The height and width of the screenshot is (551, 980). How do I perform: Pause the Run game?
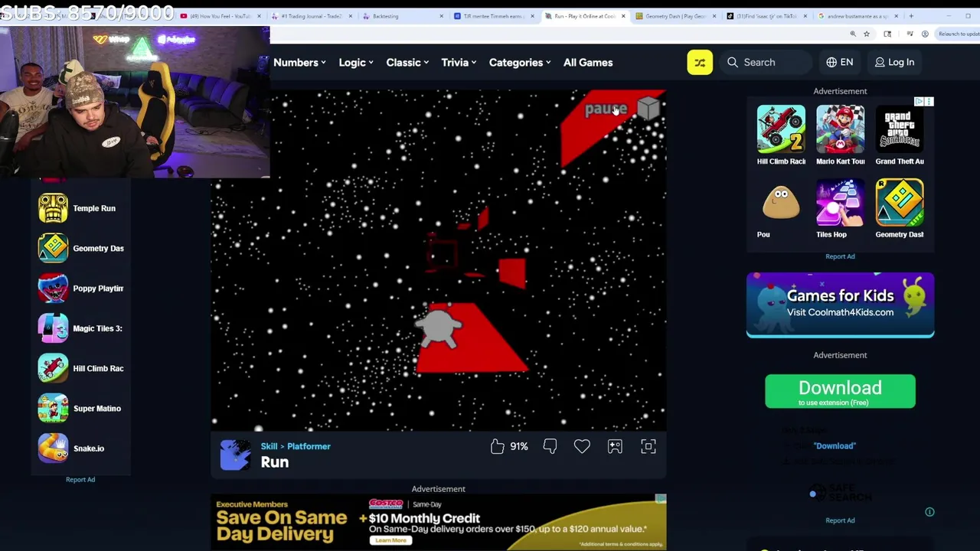tap(606, 109)
